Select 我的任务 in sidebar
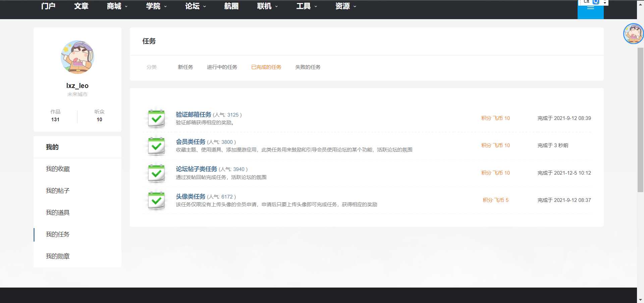 (x=58, y=234)
